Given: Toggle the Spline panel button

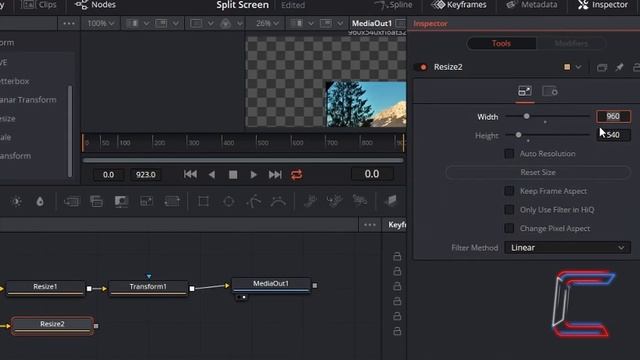Looking at the screenshot, I should [393, 5].
